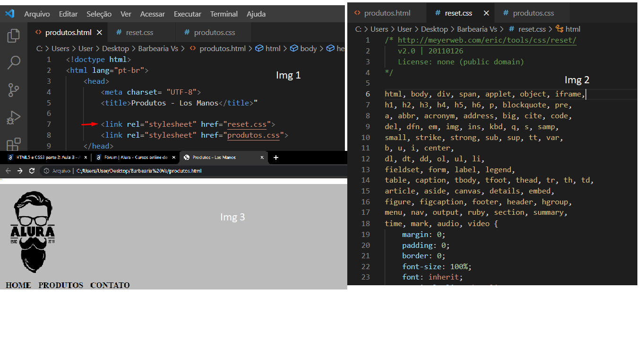The image size is (644, 342).
Task: Click the VS Code logo icon
Action: [x=9, y=14]
